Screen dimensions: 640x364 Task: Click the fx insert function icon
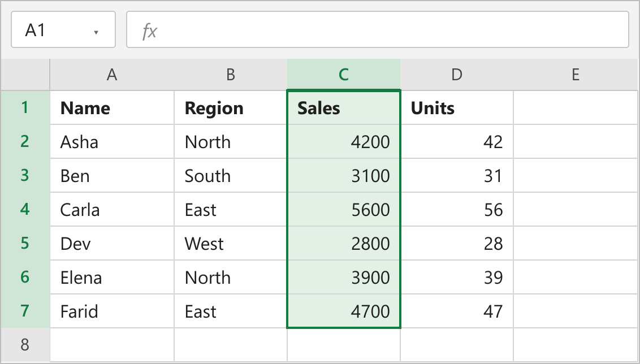click(149, 31)
